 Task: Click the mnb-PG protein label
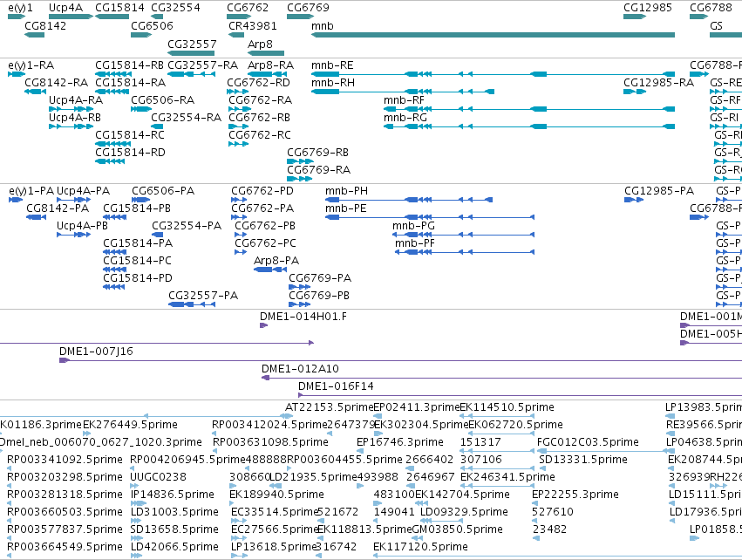(413, 226)
